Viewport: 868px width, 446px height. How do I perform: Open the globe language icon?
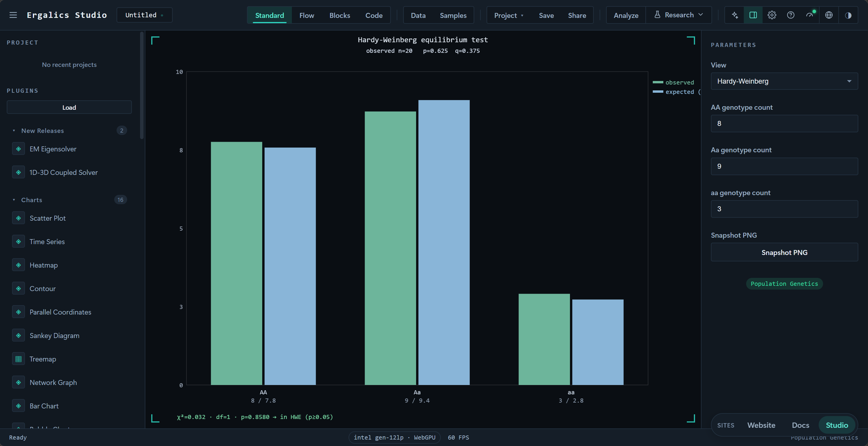click(829, 15)
